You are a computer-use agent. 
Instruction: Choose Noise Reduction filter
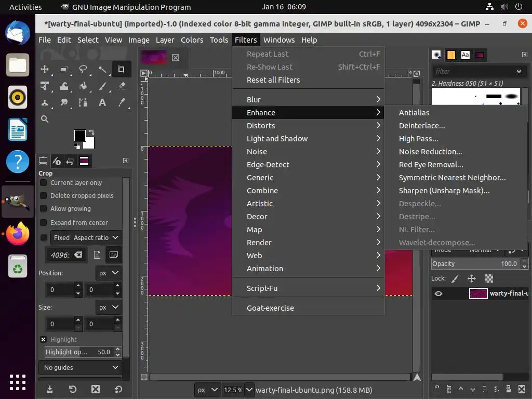click(456, 152)
